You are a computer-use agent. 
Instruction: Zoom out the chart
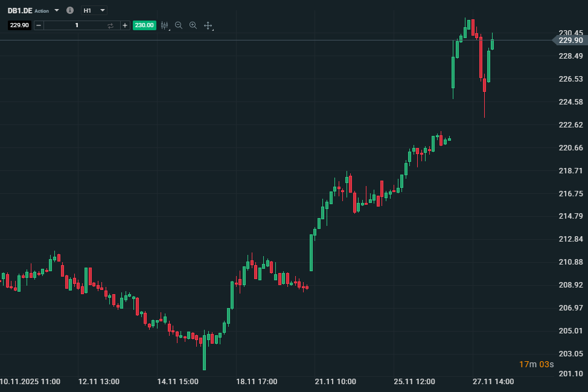(179, 25)
